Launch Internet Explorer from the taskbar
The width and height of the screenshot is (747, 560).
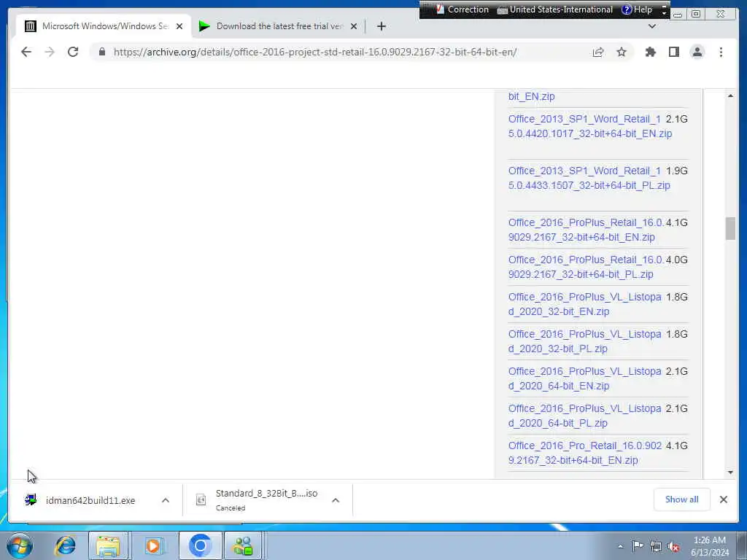[65, 545]
